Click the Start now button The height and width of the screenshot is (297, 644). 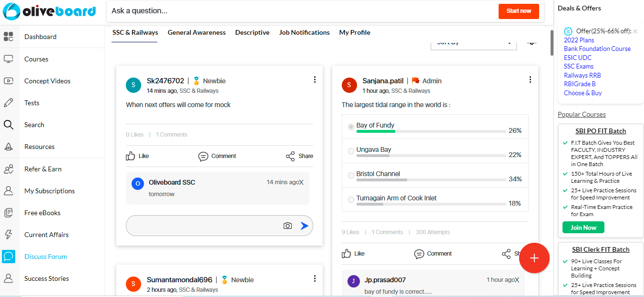pos(519,11)
